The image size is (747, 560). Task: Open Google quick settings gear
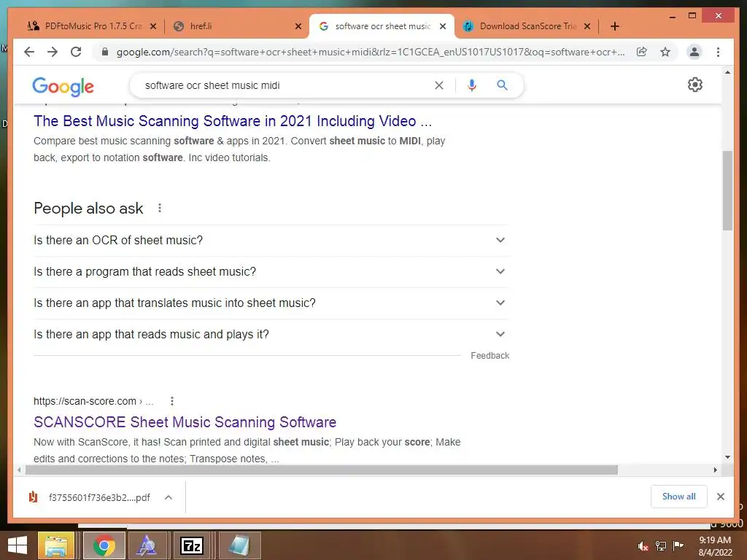(x=695, y=85)
